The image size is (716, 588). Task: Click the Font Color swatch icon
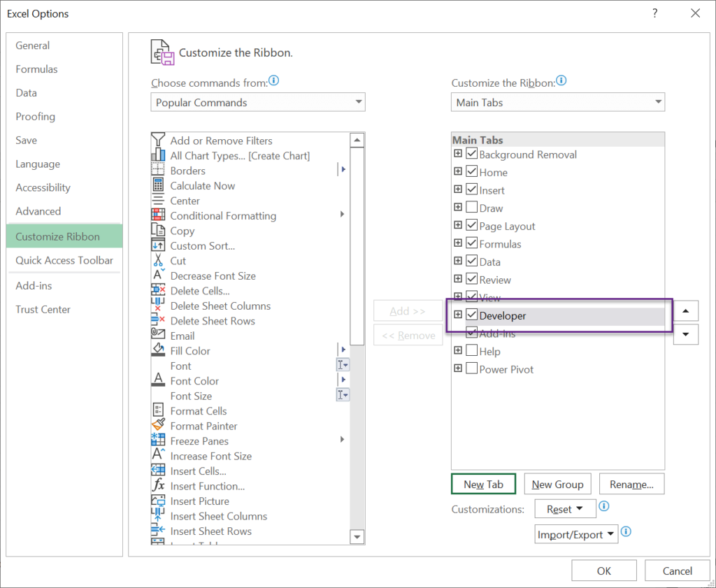click(x=159, y=381)
